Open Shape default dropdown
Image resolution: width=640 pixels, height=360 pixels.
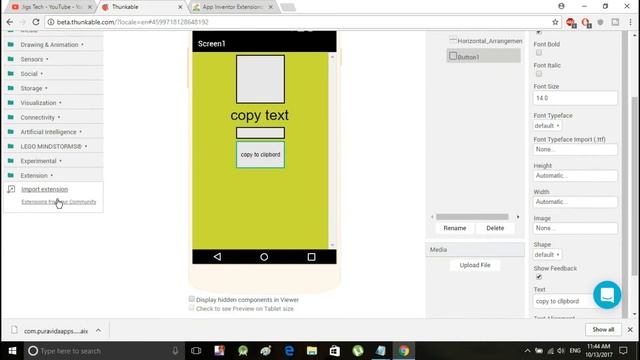[547, 254]
